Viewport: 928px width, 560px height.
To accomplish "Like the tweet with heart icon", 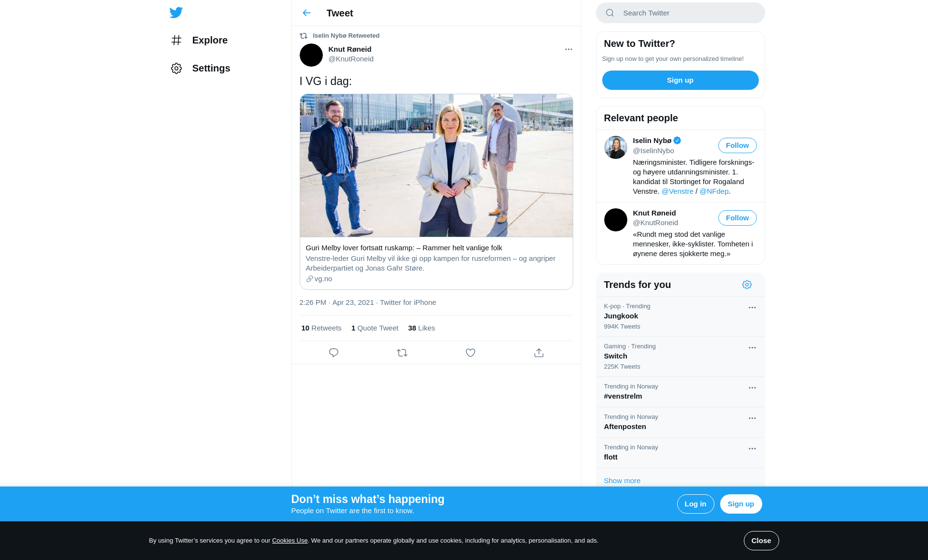I will coord(470,353).
